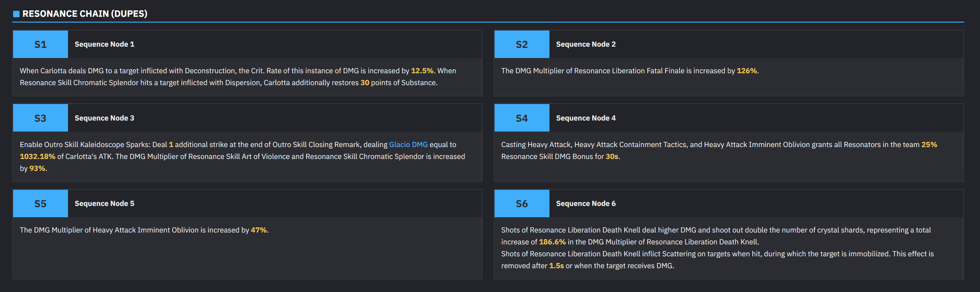980x292 pixels.
Task: Click the blue square beside Resonance Chain heading
Action: coord(16,14)
